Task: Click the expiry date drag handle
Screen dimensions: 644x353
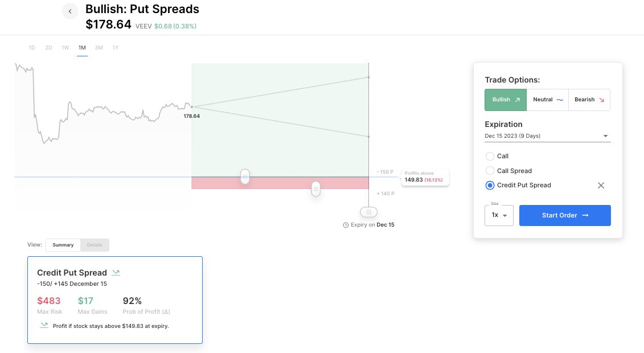Action: point(369,212)
